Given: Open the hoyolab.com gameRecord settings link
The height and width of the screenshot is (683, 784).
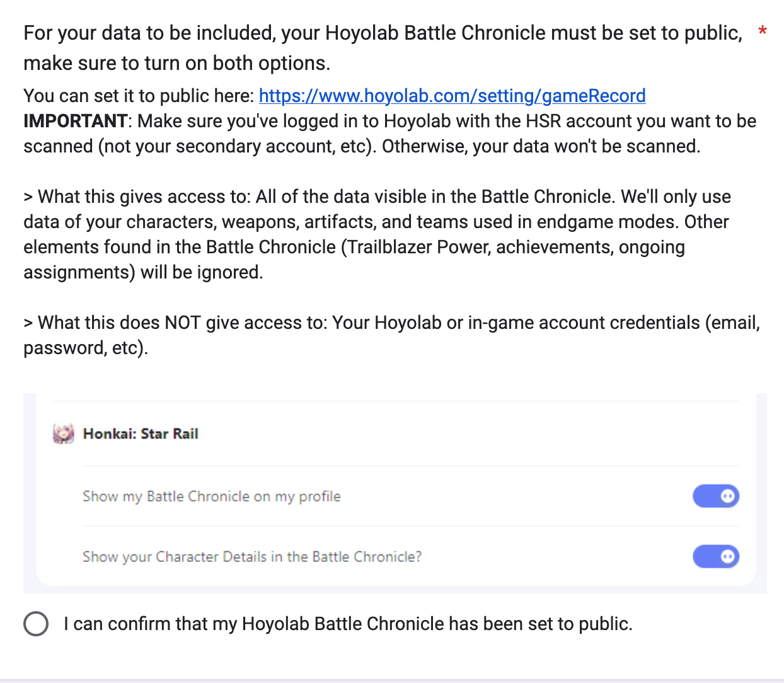Looking at the screenshot, I should click(452, 96).
